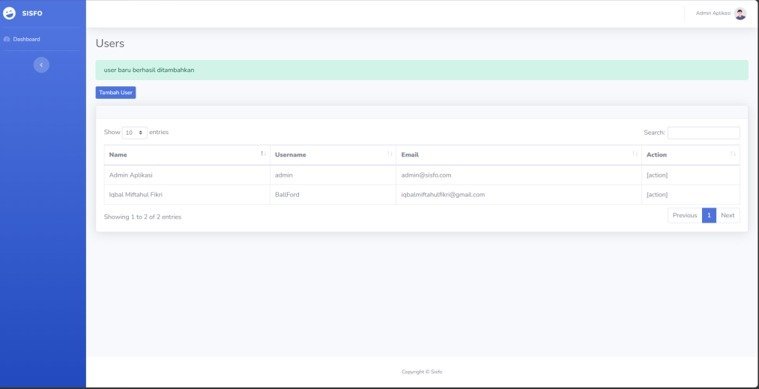
Task: Select the admin username cell
Action: coord(333,175)
